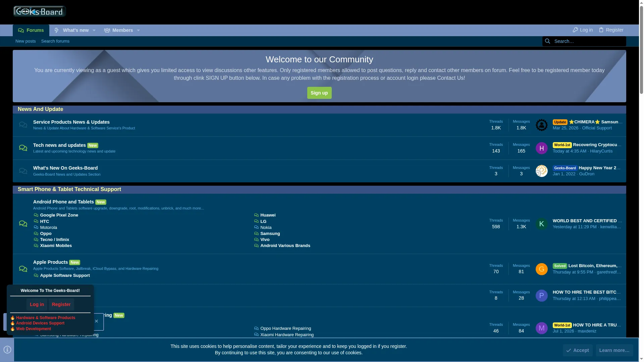Open the Members menu item
Screen dimensions: 644x362
coord(118,31)
